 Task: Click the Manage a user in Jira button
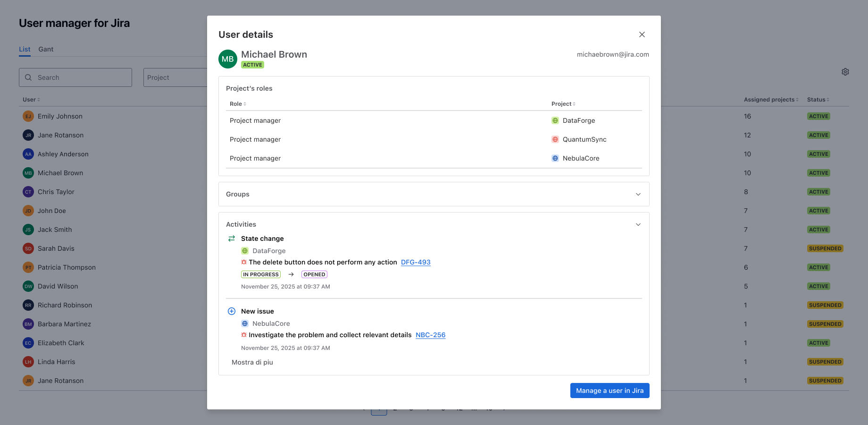pos(609,391)
